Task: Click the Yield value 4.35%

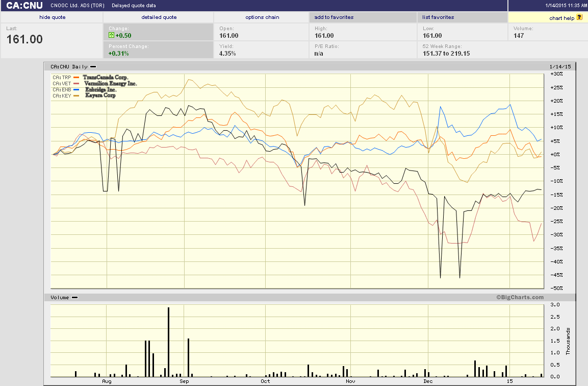Action: point(227,53)
